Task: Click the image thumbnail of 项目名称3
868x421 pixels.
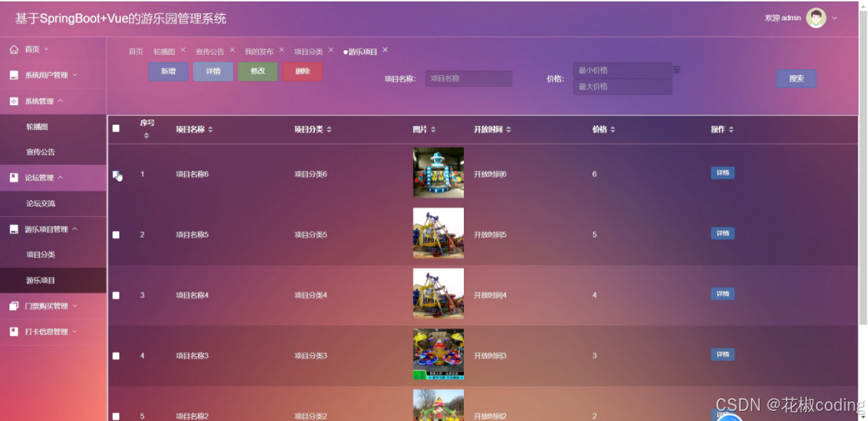Action: [x=439, y=354]
